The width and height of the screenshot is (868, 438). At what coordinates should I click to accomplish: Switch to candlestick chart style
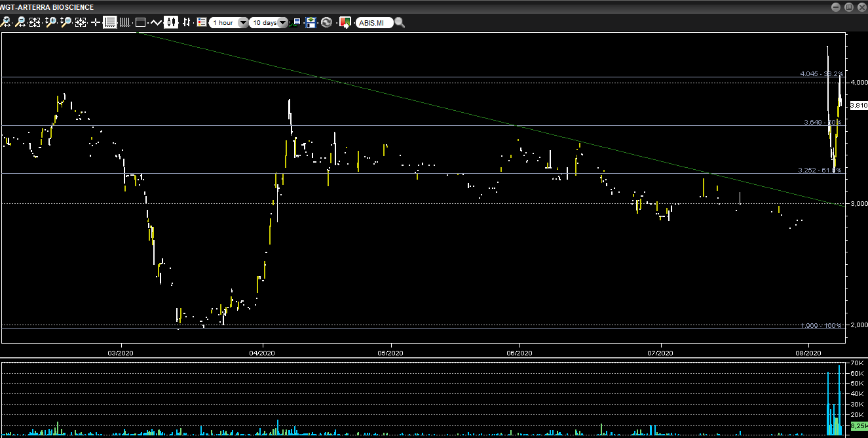point(172,22)
